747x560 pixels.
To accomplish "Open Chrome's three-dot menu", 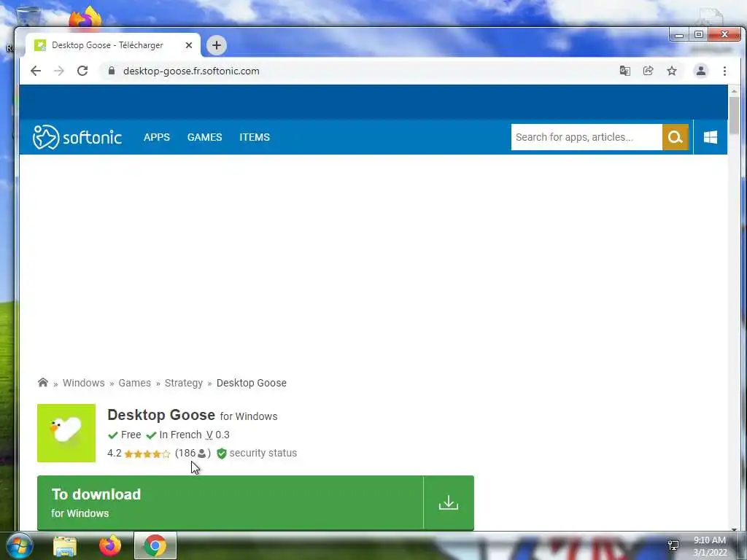I will point(724,71).
